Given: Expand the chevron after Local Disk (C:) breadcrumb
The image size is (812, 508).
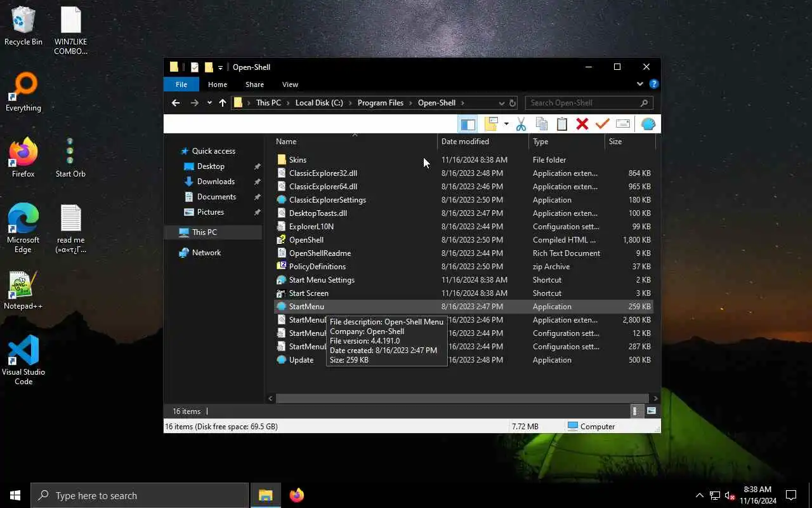Looking at the screenshot, I should (x=350, y=103).
